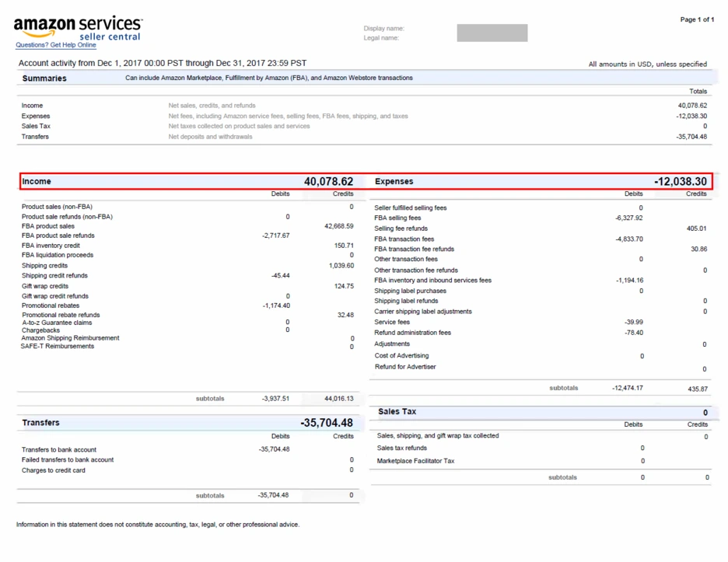Click the Transfers total in Summaries table
This screenshot has width=728, height=562.
coord(691,137)
